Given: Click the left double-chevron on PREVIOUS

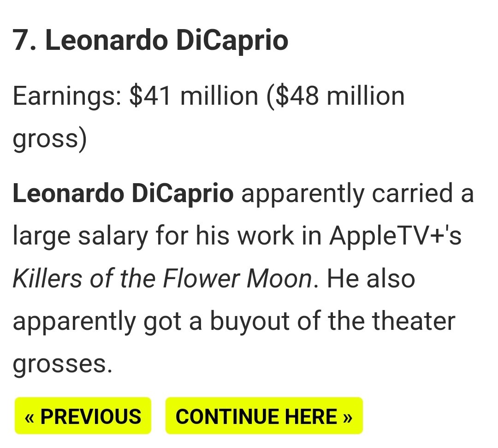Looking at the screenshot, I should [30, 416].
